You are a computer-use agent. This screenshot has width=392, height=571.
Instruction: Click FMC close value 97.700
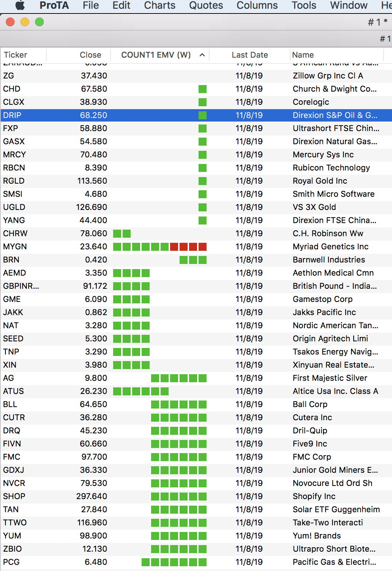click(94, 457)
